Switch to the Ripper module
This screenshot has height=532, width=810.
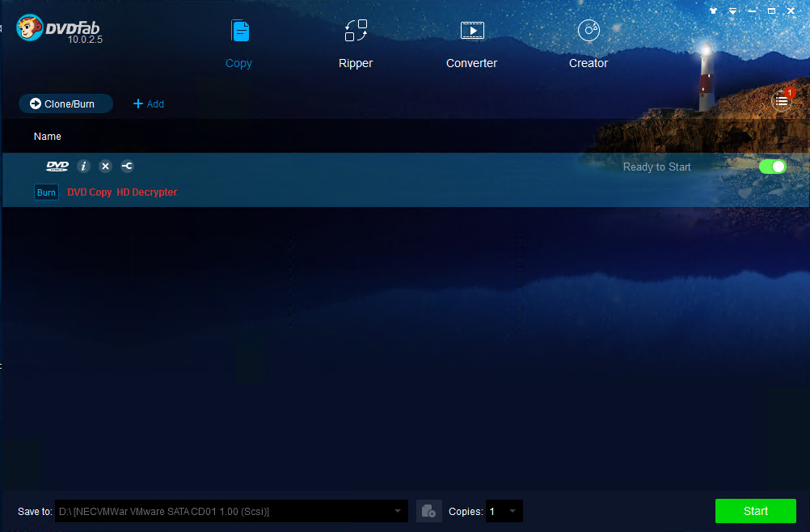click(x=356, y=63)
